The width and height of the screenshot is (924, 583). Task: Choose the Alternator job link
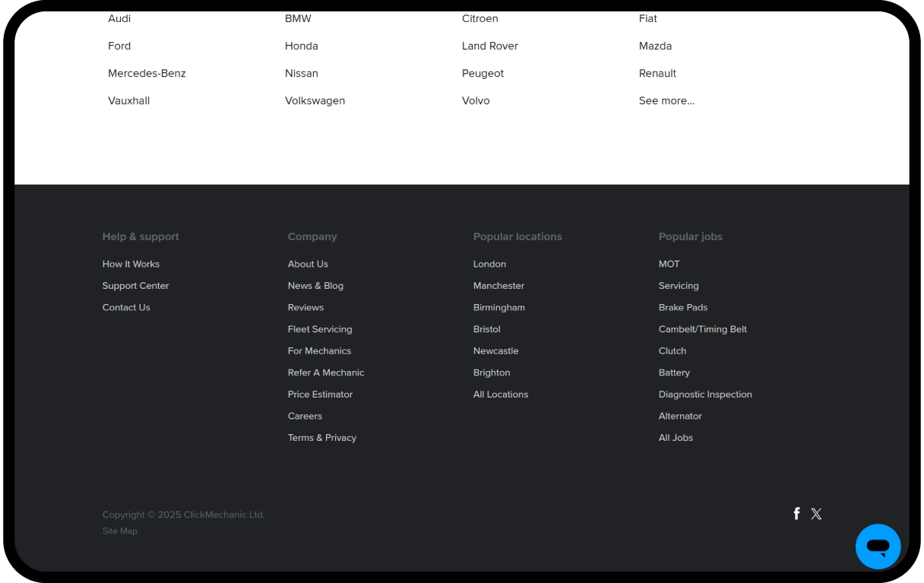[680, 416]
